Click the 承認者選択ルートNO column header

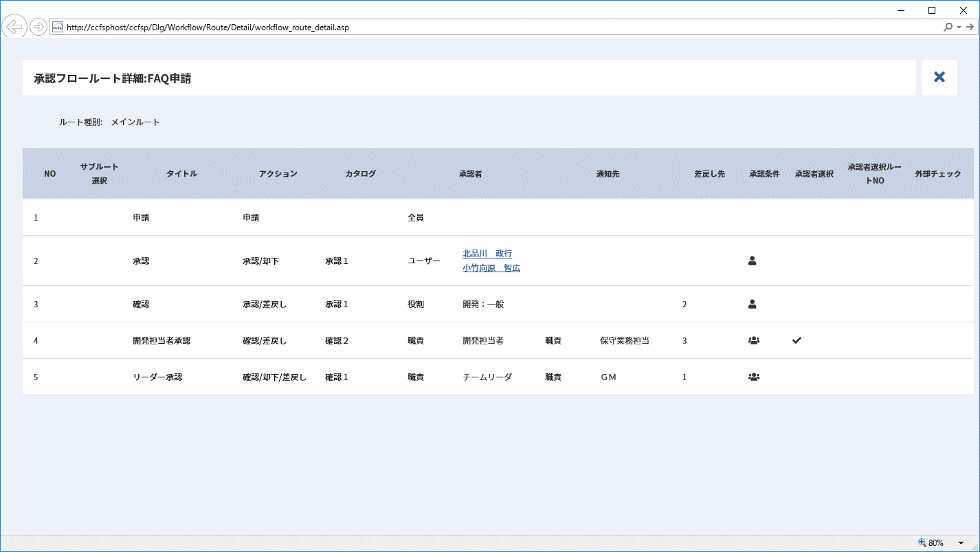[874, 174]
